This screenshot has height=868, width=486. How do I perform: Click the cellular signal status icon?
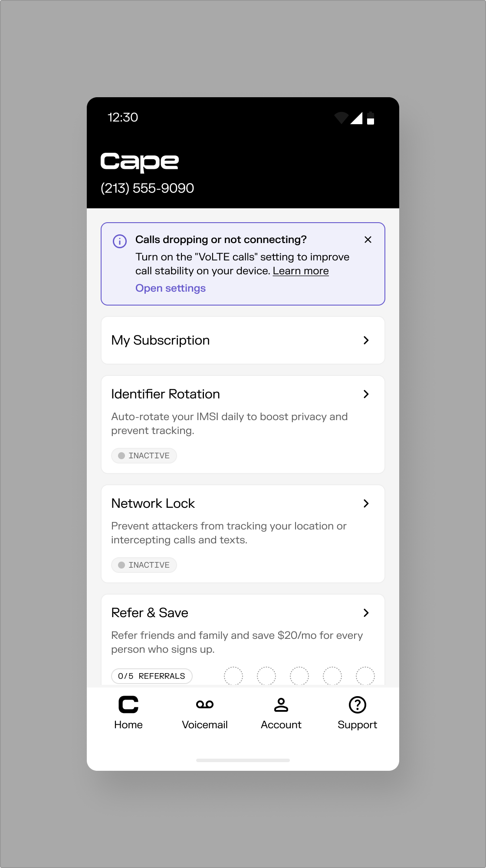tap(357, 118)
